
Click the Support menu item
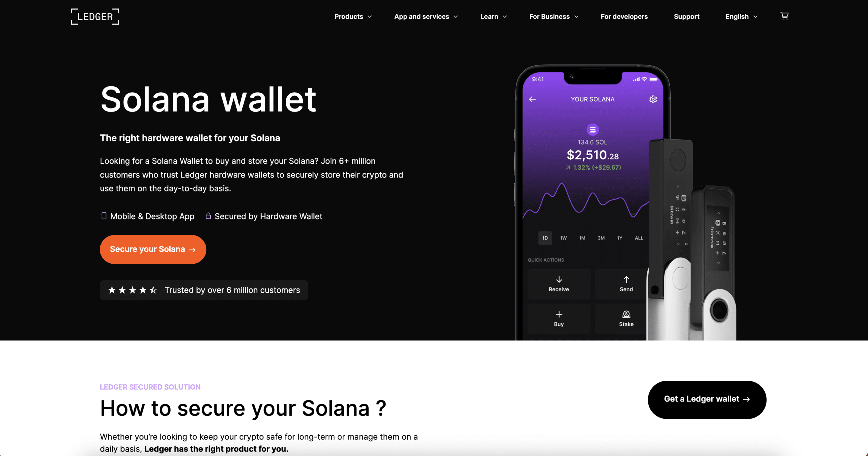(687, 16)
